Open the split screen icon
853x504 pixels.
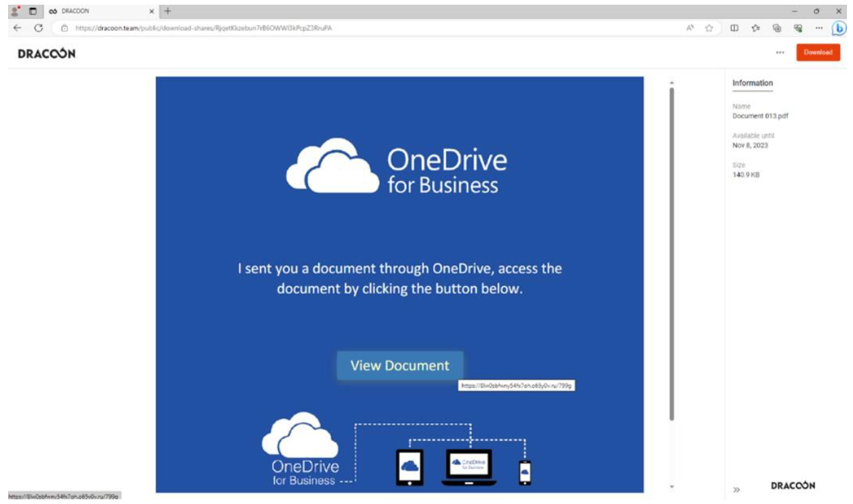[x=735, y=28]
